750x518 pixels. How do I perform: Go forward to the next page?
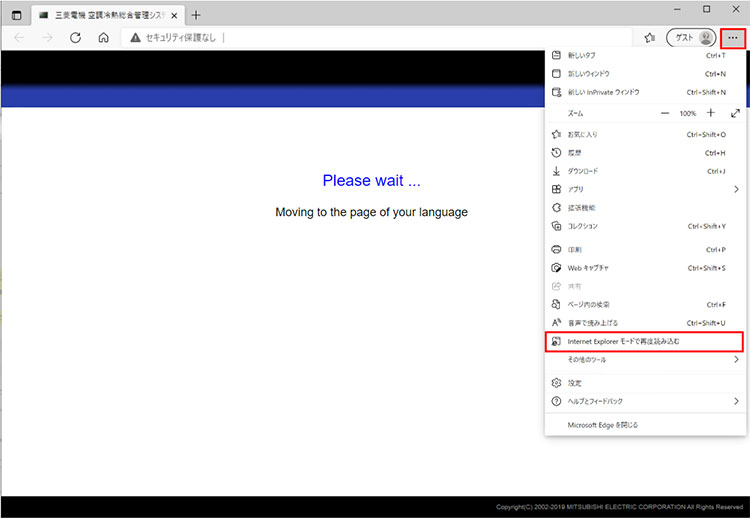pyautogui.click(x=47, y=38)
